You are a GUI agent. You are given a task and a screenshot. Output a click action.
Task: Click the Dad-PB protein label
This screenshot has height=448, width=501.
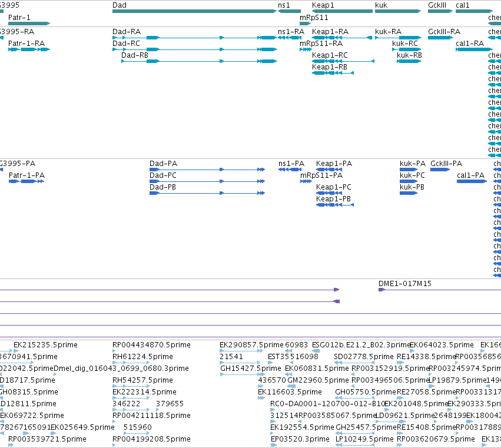point(162,187)
